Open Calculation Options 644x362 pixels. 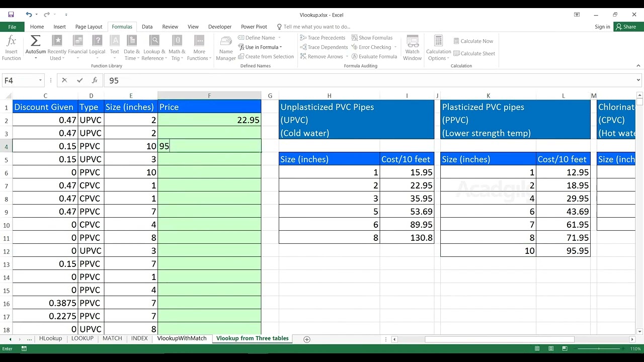coord(438,48)
